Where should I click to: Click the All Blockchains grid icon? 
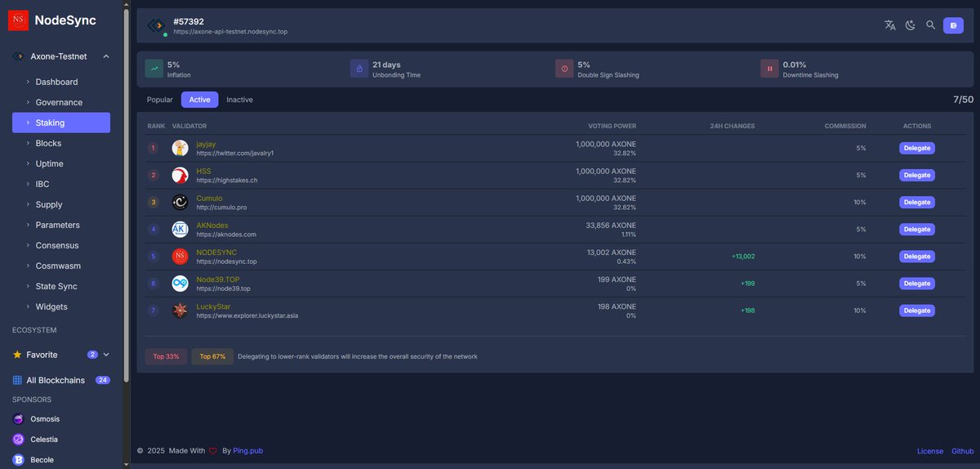(x=17, y=380)
